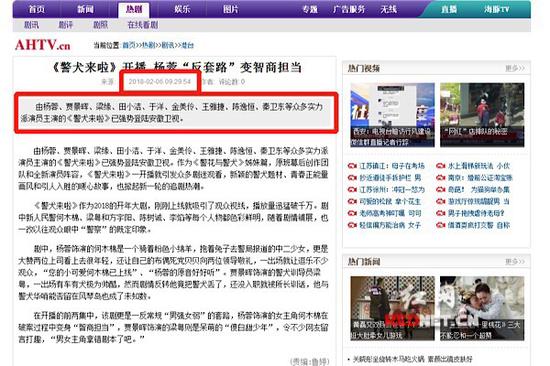550x366 pixels.
Task: Click the video icon beside 江苏徐州 headline
Action: coord(352,189)
